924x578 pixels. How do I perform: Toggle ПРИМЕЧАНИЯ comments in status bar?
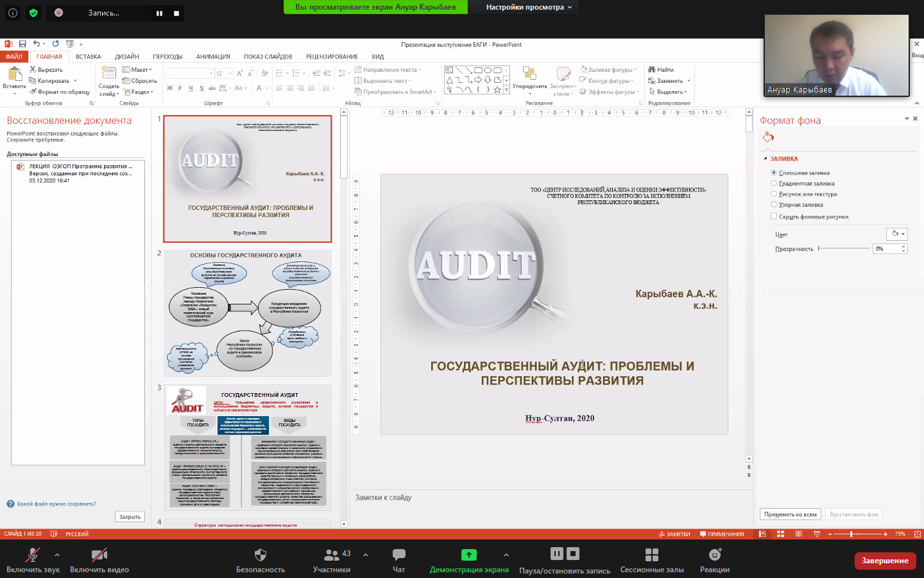722,534
